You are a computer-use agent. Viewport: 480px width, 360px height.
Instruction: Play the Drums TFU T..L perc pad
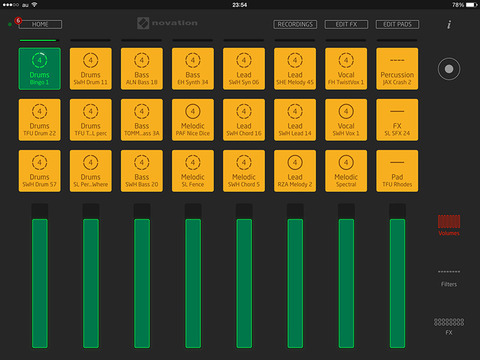pyautogui.click(x=91, y=120)
